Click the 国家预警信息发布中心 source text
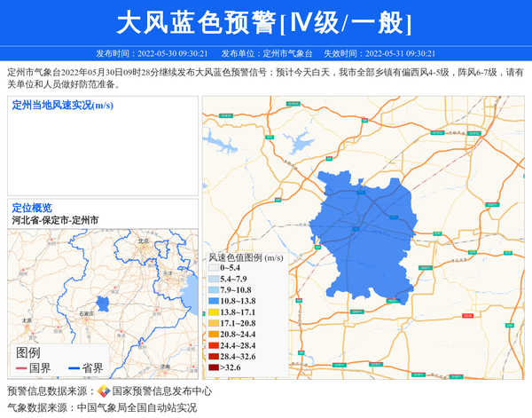The image size is (532, 418). tap(162, 391)
